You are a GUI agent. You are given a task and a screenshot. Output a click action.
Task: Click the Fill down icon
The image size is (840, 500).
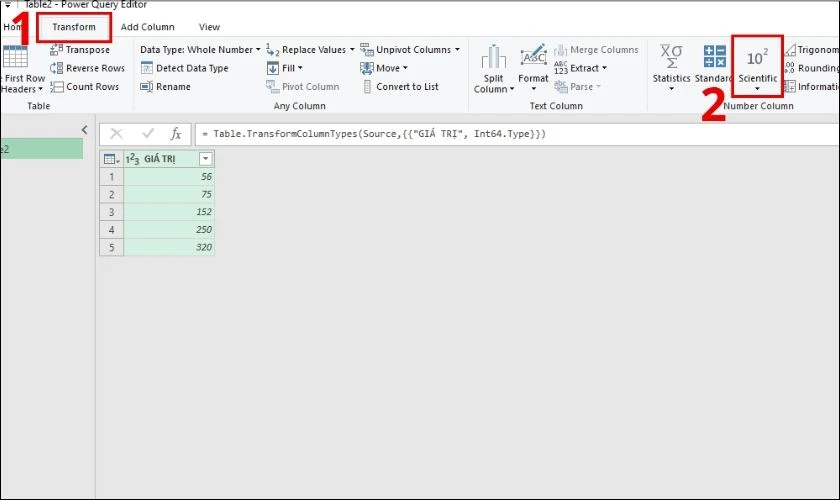pyautogui.click(x=273, y=68)
